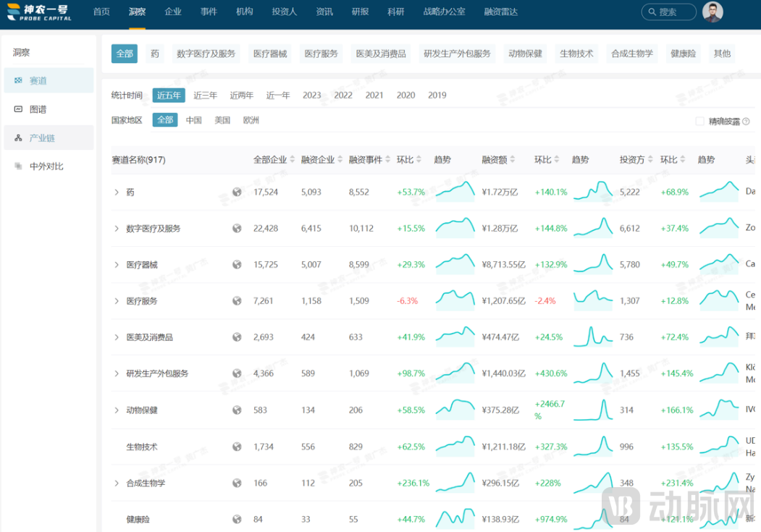Expand the 合成生物学 category row
The height and width of the screenshot is (532, 761).
click(x=117, y=482)
